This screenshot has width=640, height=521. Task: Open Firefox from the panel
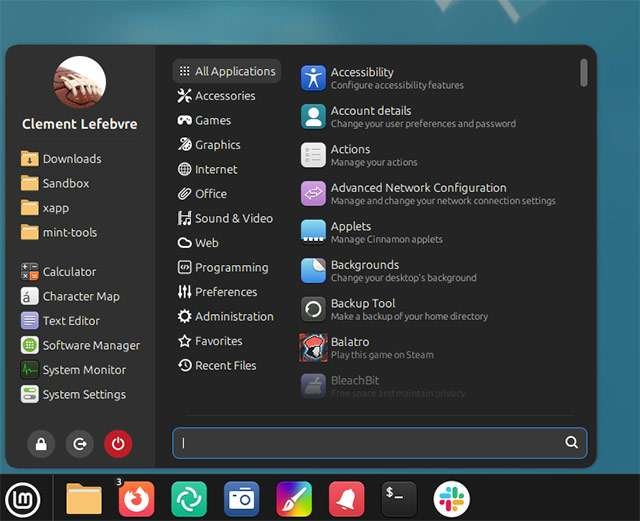(x=136, y=499)
